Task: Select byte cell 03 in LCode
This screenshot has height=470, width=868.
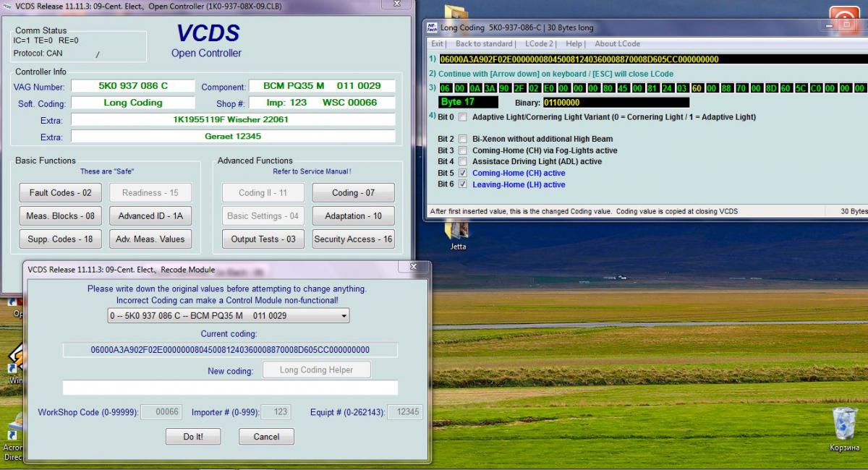Action: [682, 88]
